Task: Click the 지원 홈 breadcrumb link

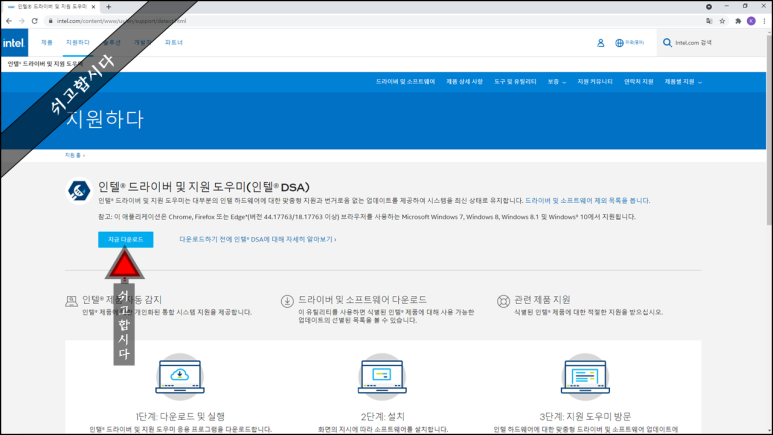Action: [74, 155]
